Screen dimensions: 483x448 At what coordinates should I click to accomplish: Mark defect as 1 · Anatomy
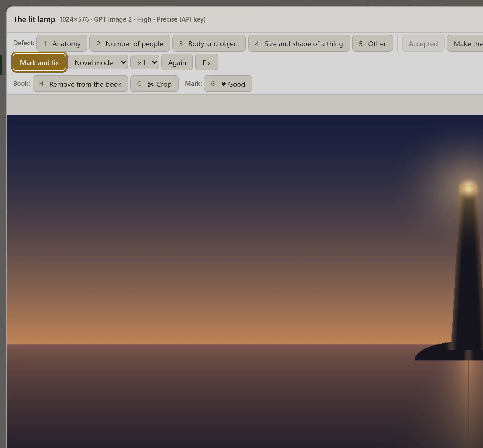[62, 43]
